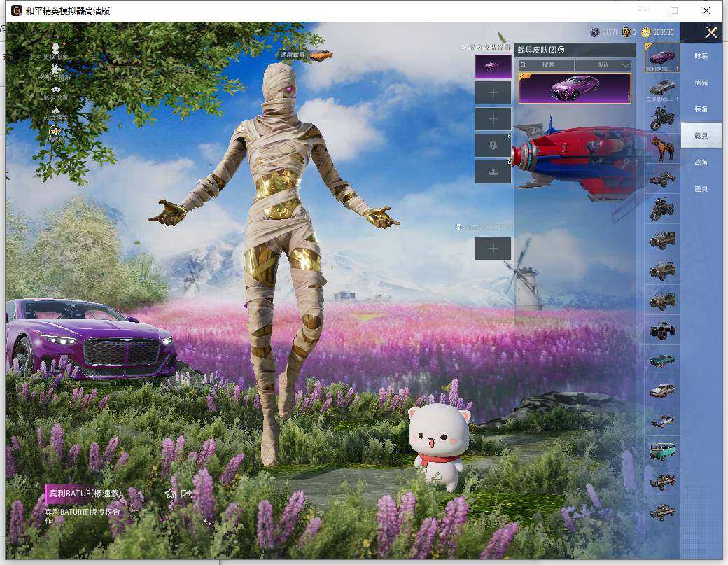Viewport: 728px width, 565px height.
Task: Click the 更换形象 character icon
Action: click(56, 48)
